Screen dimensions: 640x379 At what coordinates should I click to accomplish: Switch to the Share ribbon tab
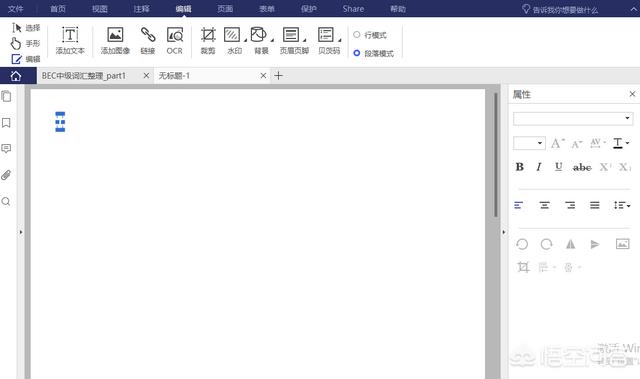coord(353,9)
